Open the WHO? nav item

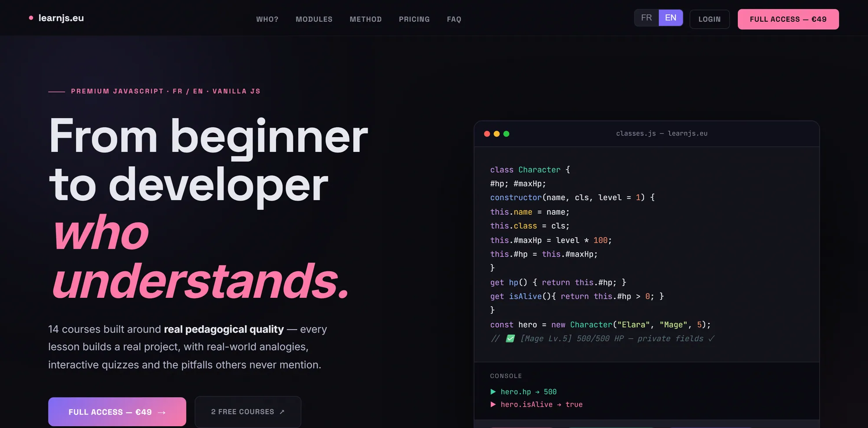click(267, 20)
